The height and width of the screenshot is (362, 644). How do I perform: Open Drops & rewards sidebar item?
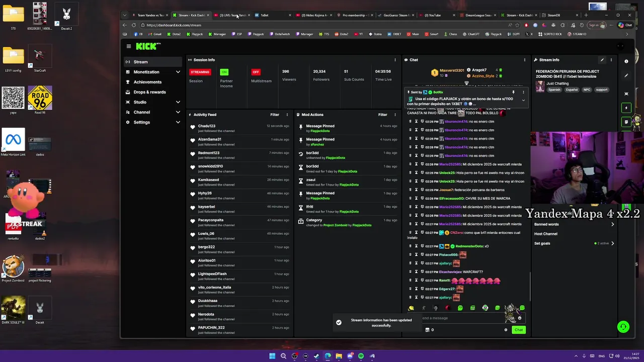point(153,92)
